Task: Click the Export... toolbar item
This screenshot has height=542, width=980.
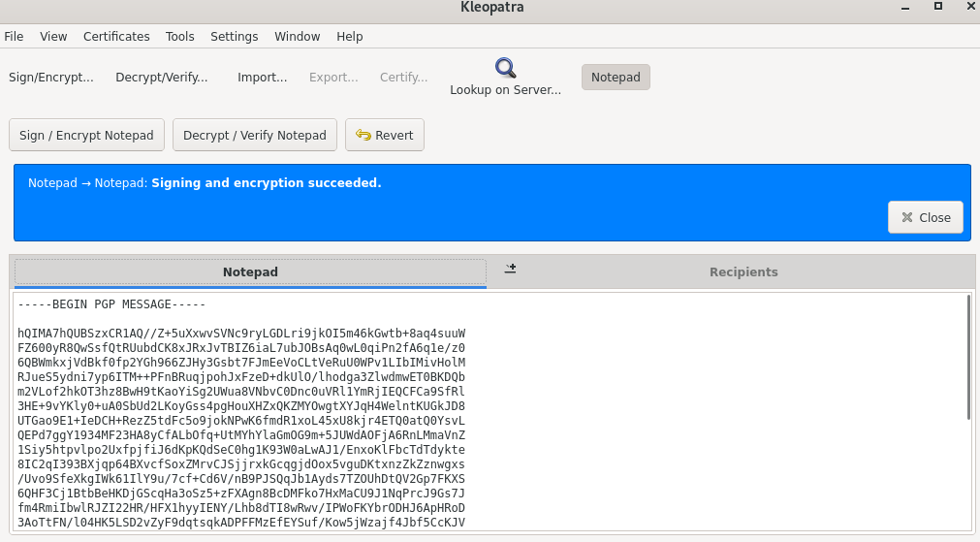Action: tap(333, 77)
